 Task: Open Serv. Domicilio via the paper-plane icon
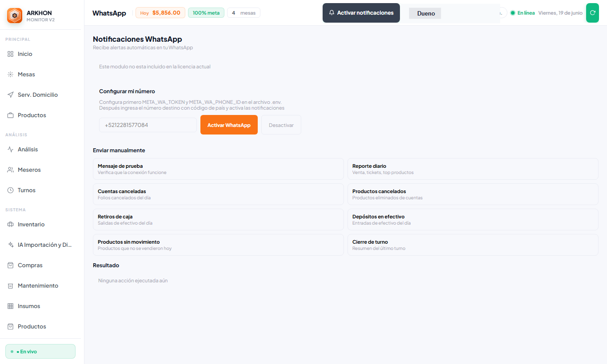11,95
